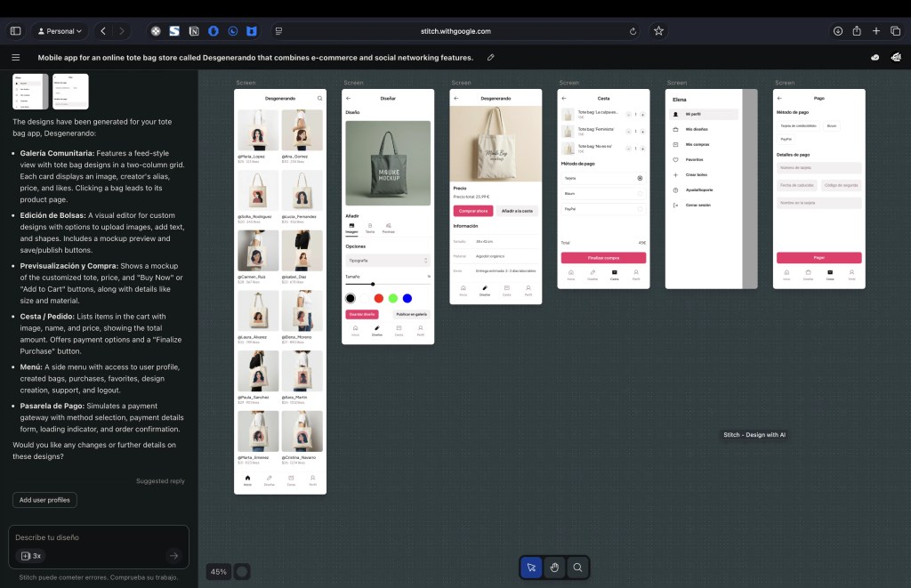911x588 pixels.
Task: Pick the red color swatch
Action: tap(378, 298)
